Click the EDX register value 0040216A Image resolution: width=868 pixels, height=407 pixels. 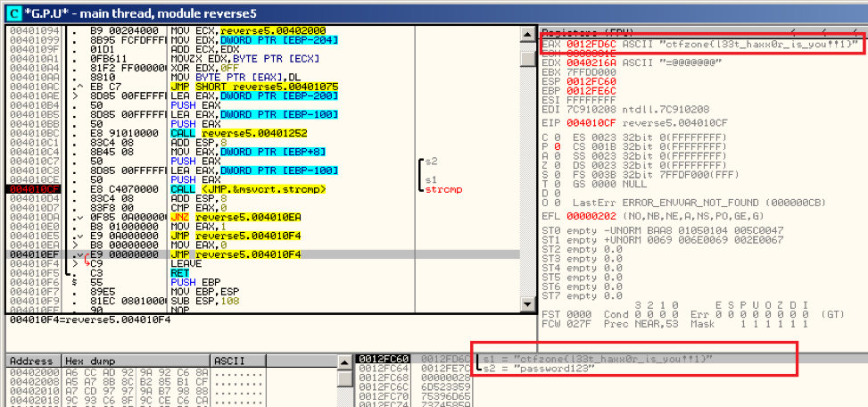[591, 62]
